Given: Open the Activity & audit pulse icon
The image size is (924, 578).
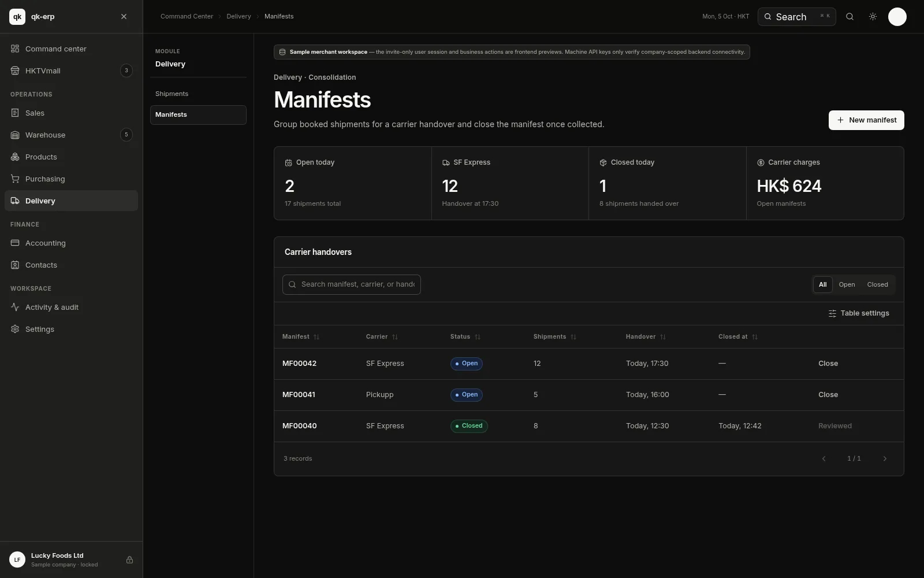Looking at the screenshot, I should pyautogui.click(x=15, y=307).
